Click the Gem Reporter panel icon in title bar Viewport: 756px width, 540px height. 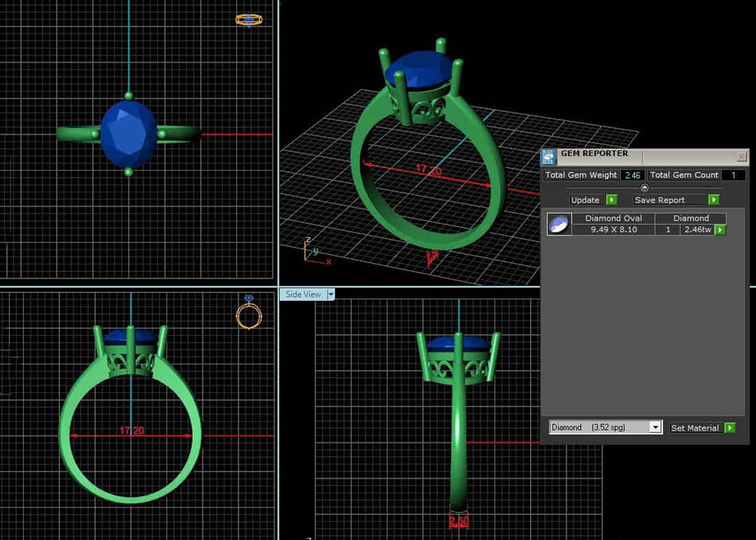(x=548, y=156)
